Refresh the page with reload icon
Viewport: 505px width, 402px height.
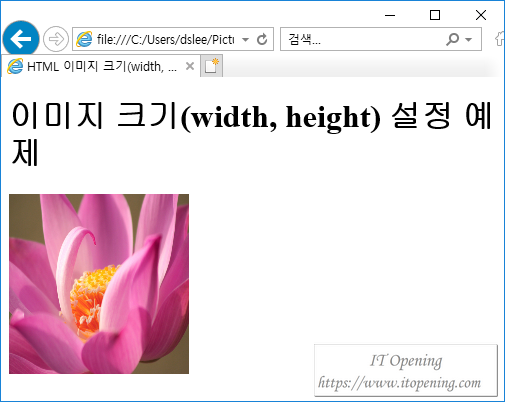262,39
